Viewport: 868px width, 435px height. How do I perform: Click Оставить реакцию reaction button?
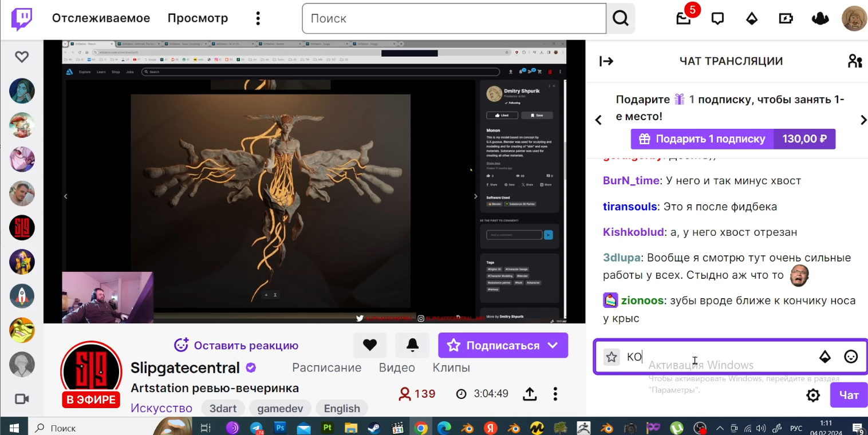(236, 345)
